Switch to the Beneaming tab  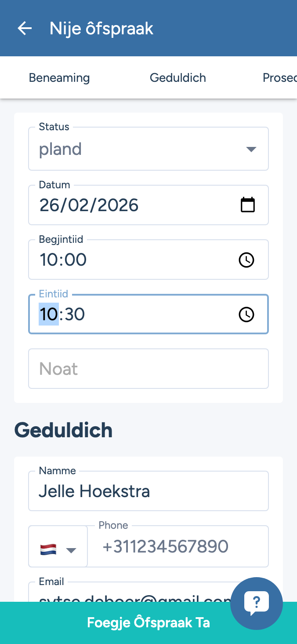(59, 78)
